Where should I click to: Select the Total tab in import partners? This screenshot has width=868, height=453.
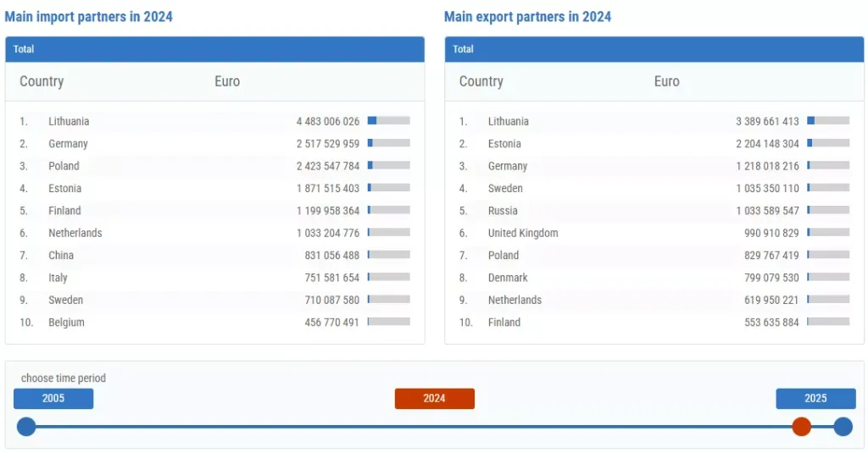24,49
